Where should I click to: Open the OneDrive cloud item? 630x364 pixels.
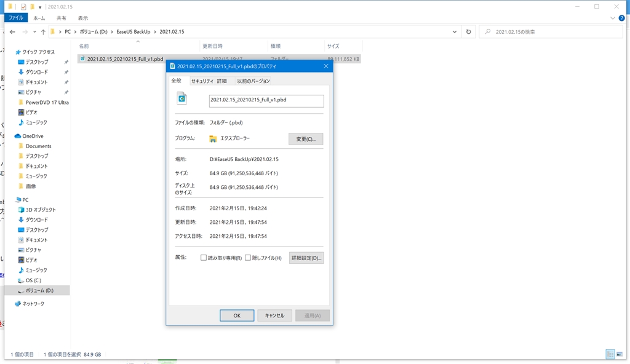click(x=29, y=136)
